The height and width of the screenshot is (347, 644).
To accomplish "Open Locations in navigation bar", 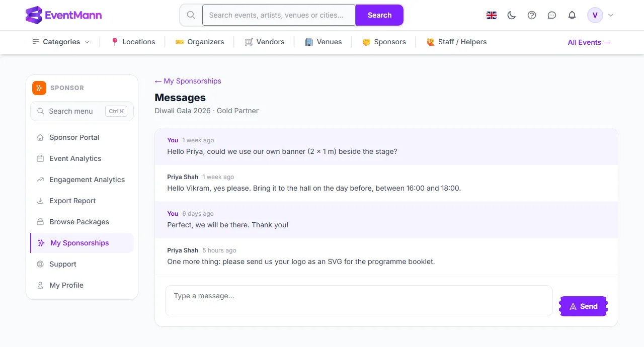I will [x=133, y=42].
